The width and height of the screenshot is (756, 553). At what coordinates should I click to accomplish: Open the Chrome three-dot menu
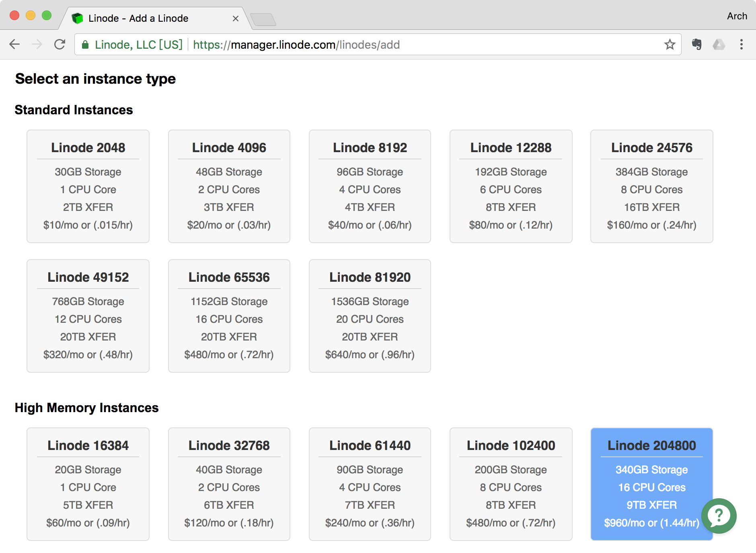coord(741,44)
